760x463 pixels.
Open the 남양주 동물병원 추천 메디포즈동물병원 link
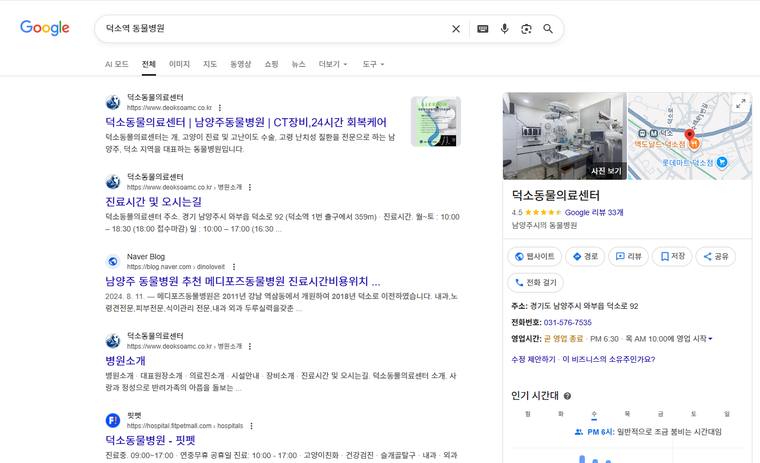pyautogui.click(x=242, y=281)
